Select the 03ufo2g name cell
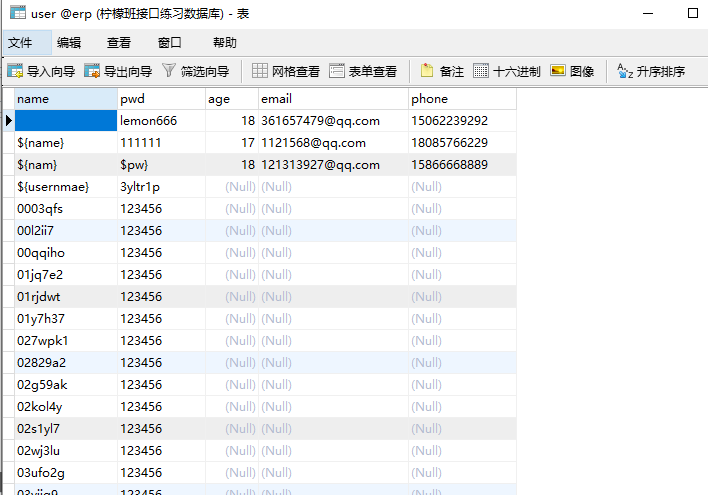This screenshot has width=708, height=495. 66,472
